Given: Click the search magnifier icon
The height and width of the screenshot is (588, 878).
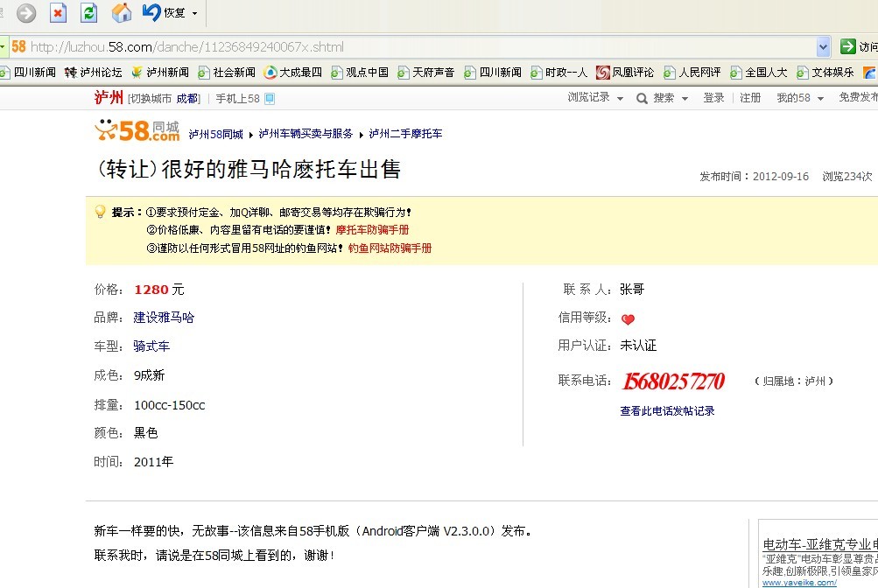Looking at the screenshot, I should tap(642, 99).
